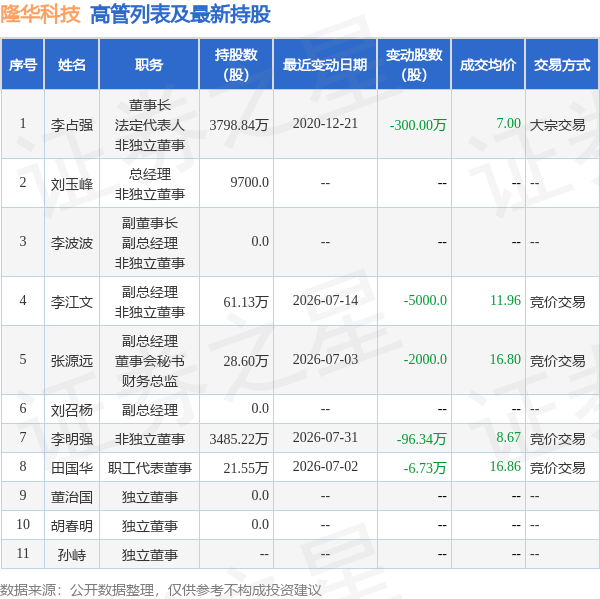Click holdings value 21.55万

click(246, 468)
